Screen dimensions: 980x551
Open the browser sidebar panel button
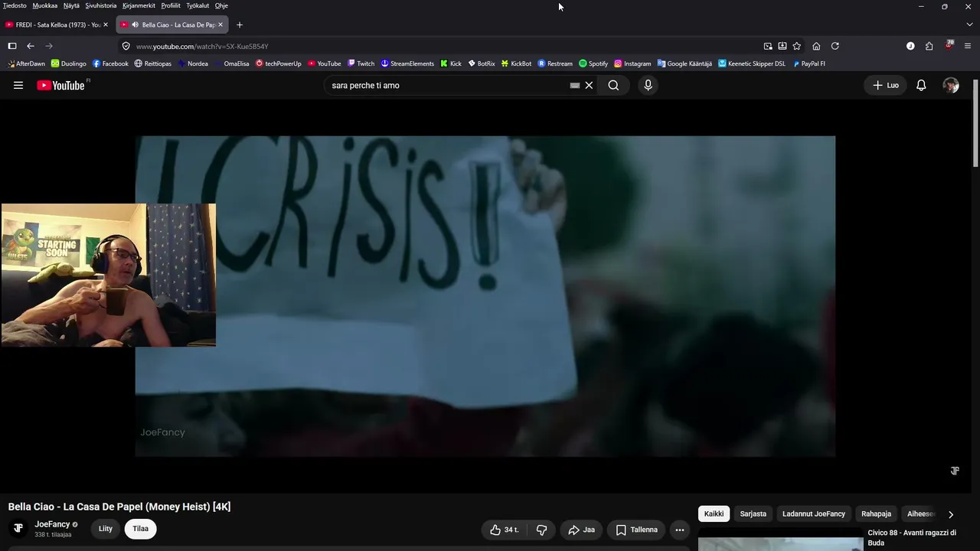click(12, 46)
